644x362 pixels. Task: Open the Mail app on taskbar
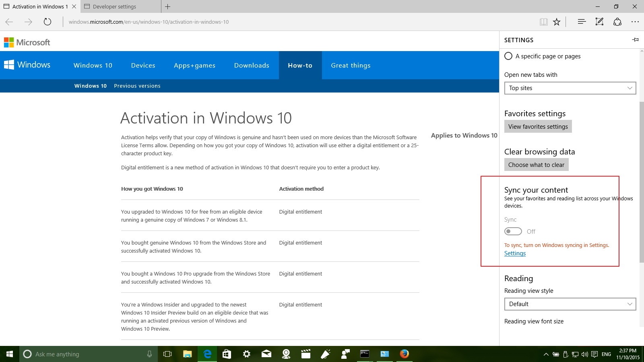266,354
